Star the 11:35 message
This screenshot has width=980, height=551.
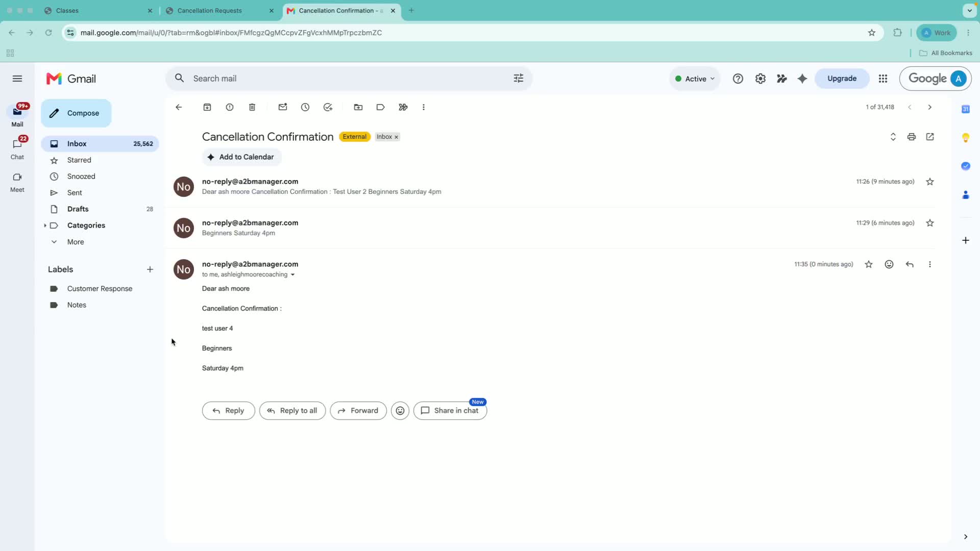tap(869, 264)
